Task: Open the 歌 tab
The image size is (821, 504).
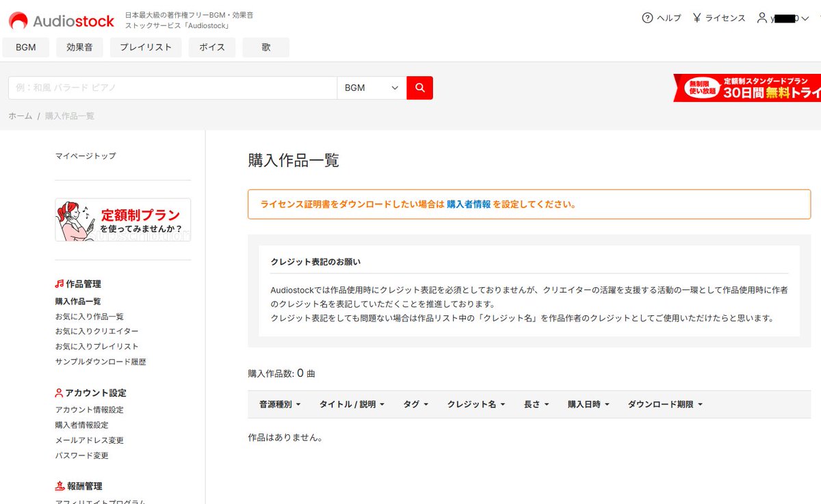Action: 265,47
